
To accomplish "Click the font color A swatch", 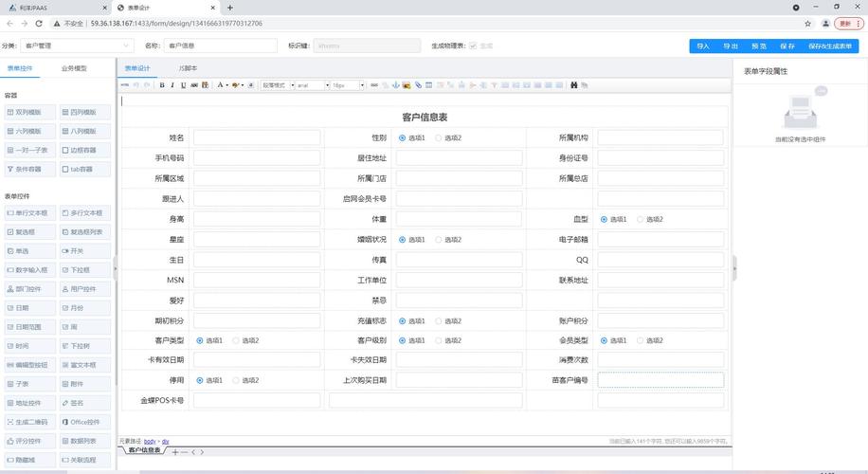I will click(x=220, y=84).
